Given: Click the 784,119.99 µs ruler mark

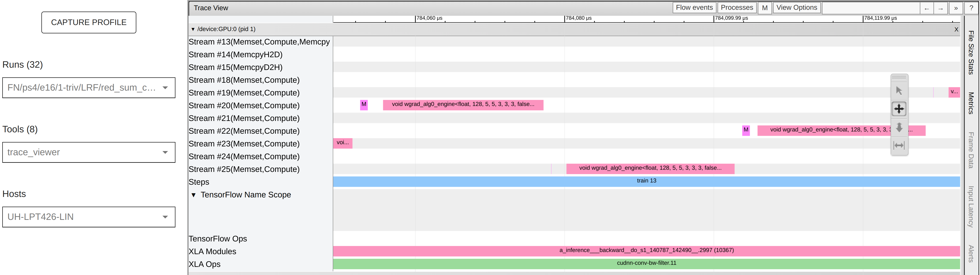Looking at the screenshot, I should (x=880, y=18).
